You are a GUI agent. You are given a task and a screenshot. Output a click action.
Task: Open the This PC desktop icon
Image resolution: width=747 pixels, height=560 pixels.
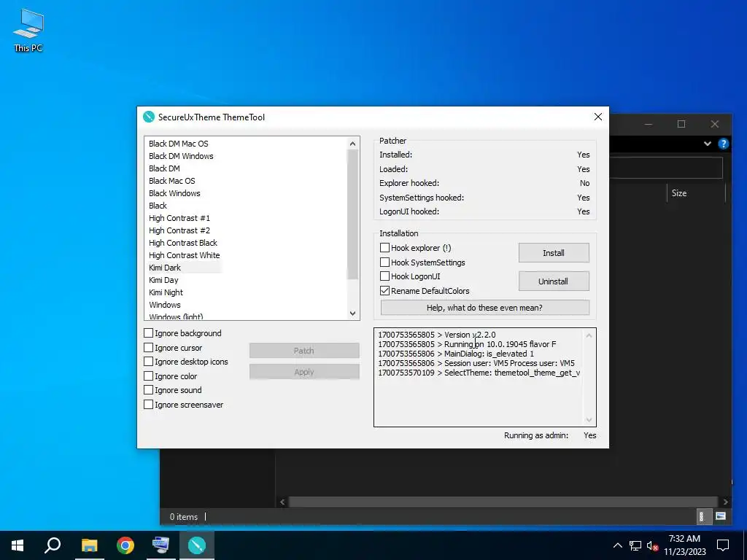click(28, 31)
